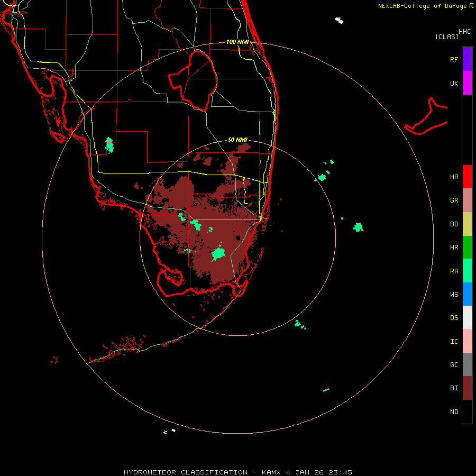Click the "50 NMI" range ring label

tap(237, 140)
